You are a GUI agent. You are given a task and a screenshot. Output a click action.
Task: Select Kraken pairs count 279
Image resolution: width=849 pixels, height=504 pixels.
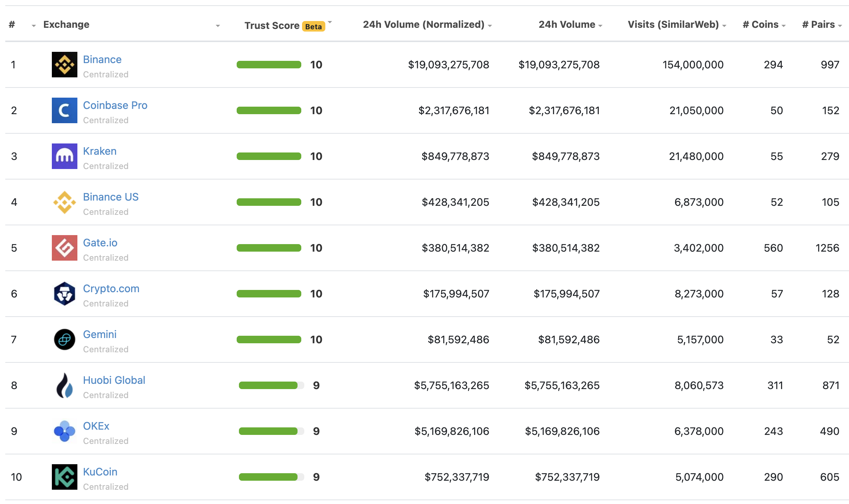(x=830, y=156)
